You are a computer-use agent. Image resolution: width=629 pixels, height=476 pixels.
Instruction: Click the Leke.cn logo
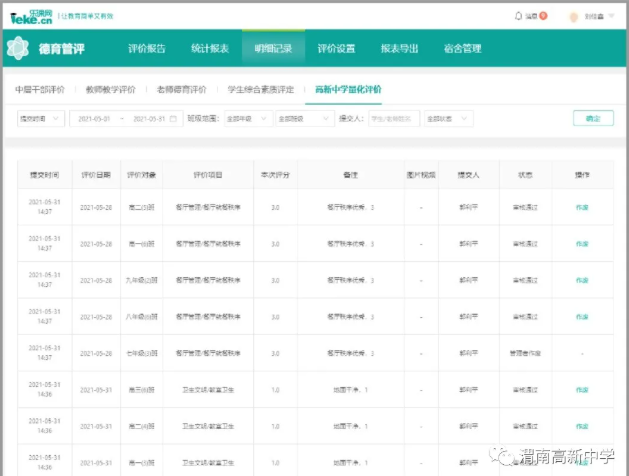click(x=31, y=17)
